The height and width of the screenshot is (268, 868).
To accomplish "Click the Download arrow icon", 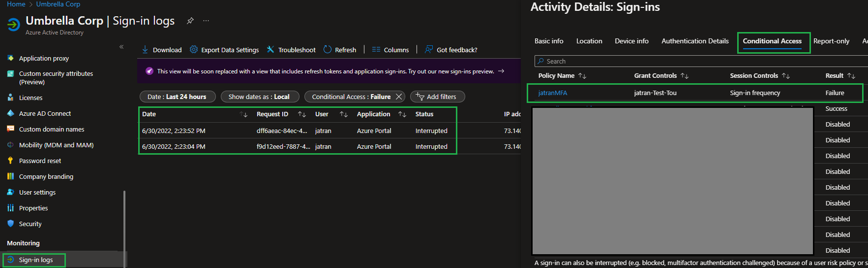I will click(145, 49).
